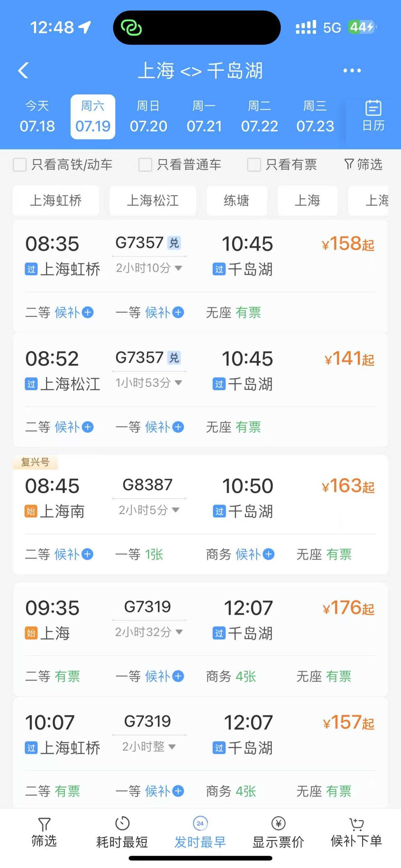This screenshot has height=868, width=401.
Task: Open the three-dot more options menu
Action: click(352, 70)
